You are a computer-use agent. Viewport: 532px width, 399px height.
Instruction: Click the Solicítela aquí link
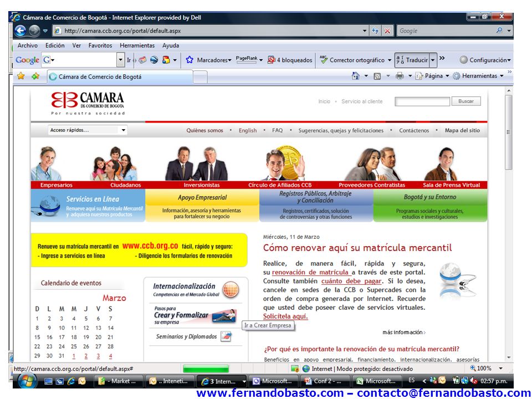285,316
